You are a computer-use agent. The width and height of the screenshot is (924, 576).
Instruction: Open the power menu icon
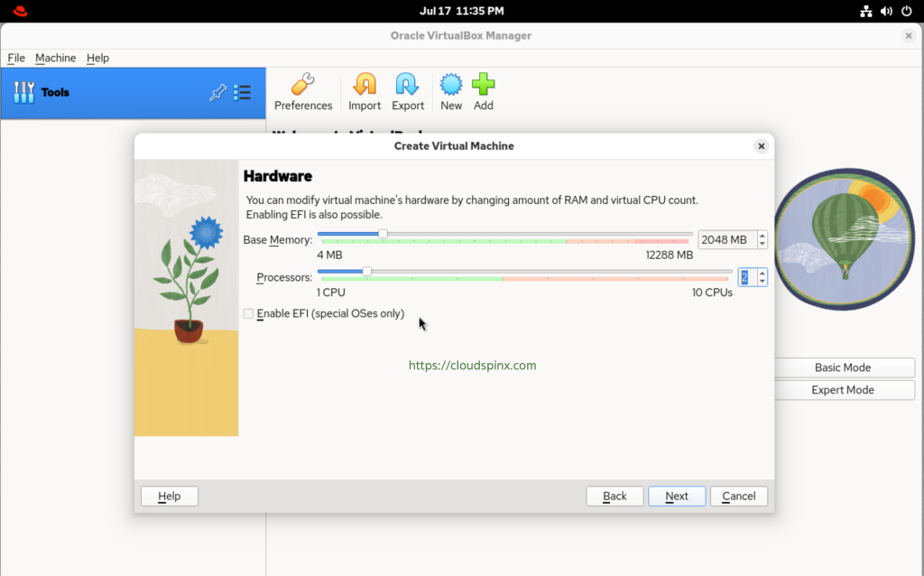tap(906, 11)
